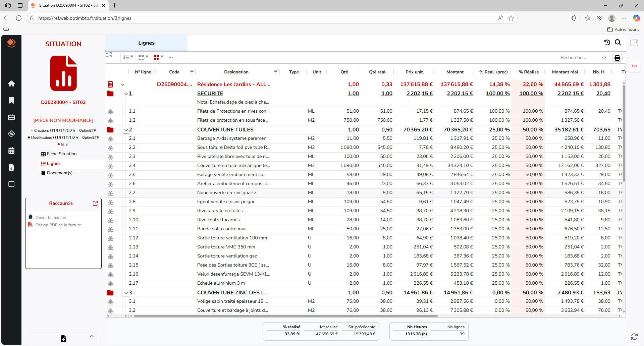Print the lines using the printer icon
Image resolution: width=644 pixels, height=346 pixels.
(618, 58)
